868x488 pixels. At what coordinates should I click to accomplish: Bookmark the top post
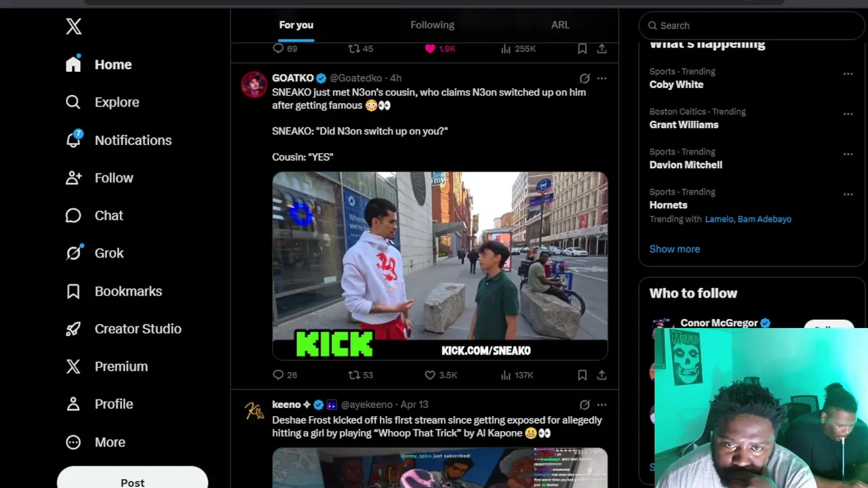pyautogui.click(x=582, y=49)
